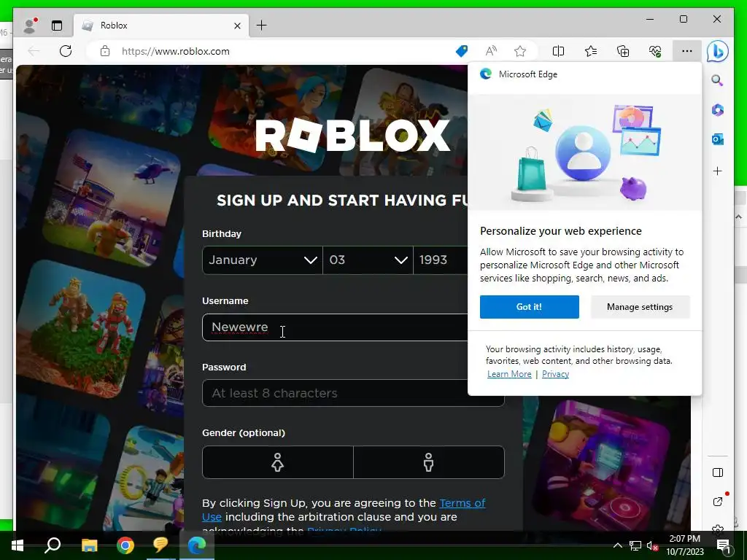Launch Google Chrome from taskbar
The image size is (747, 560).
pyautogui.click(x=125, y=545)
